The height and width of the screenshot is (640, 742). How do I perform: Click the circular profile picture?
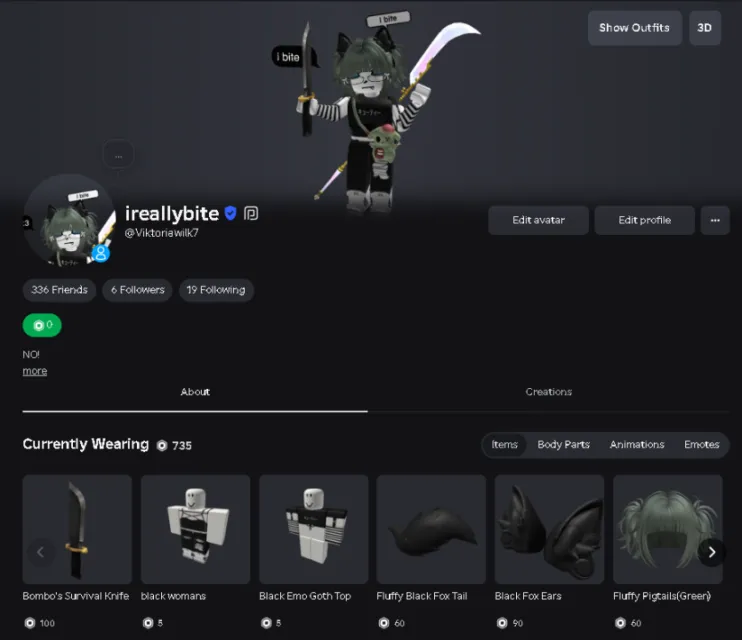pos(69,220)
